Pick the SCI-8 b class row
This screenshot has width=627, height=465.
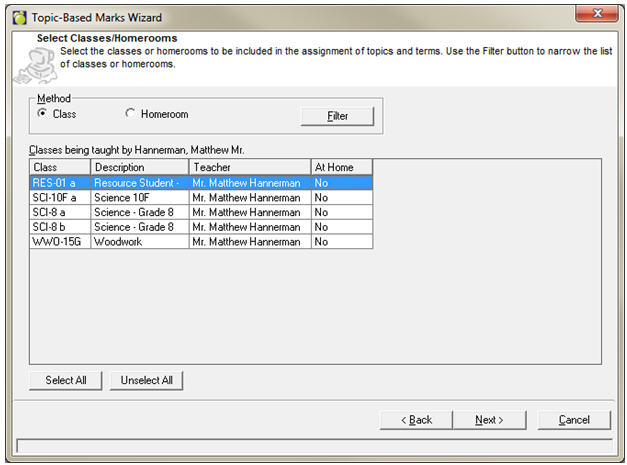[200, 227]
